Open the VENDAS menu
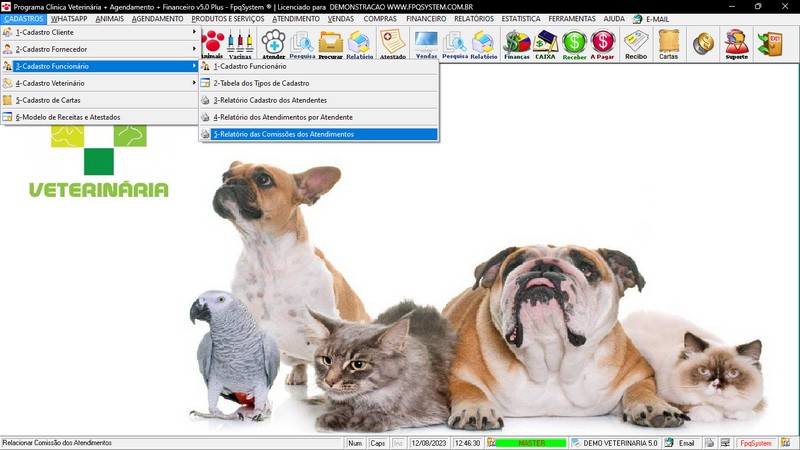This screenshot has height=450, width=800. [x=341, y=19]
